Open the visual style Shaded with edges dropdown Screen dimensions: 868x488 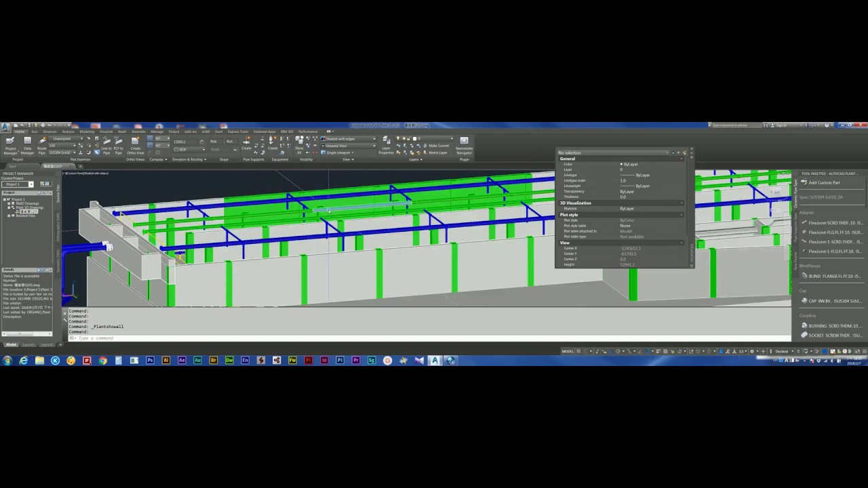coord(349,139)
